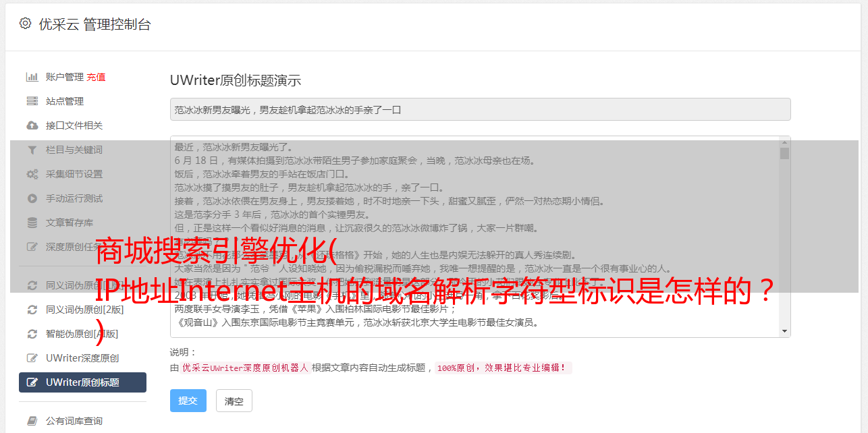Click the refresh icon for 同义词伪原创[2版]
The height and width of the screenshot is (433, 868).
pos(32,310)
